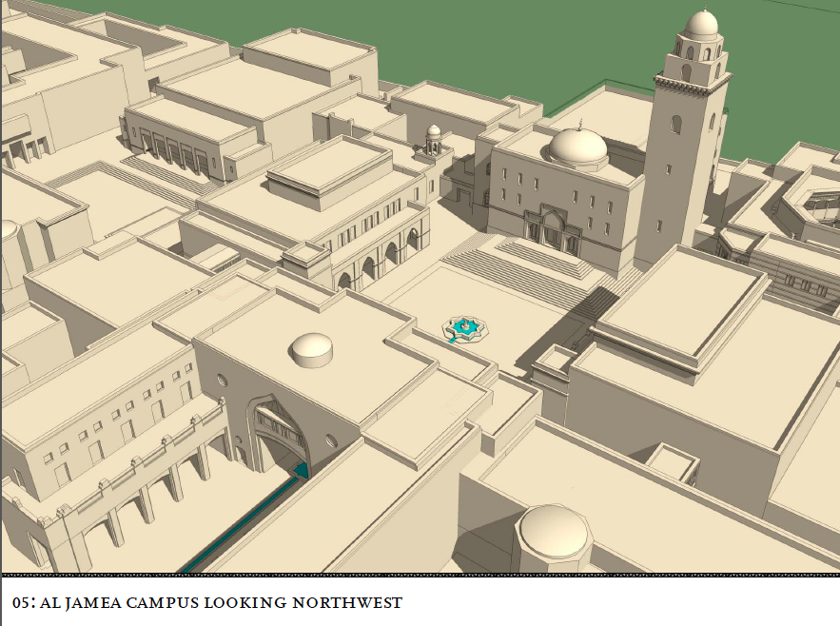Viewport: 840px width, 626px height.
Task: Click the dome atop the tall minaret tower
Action: [x=701, y=25]
